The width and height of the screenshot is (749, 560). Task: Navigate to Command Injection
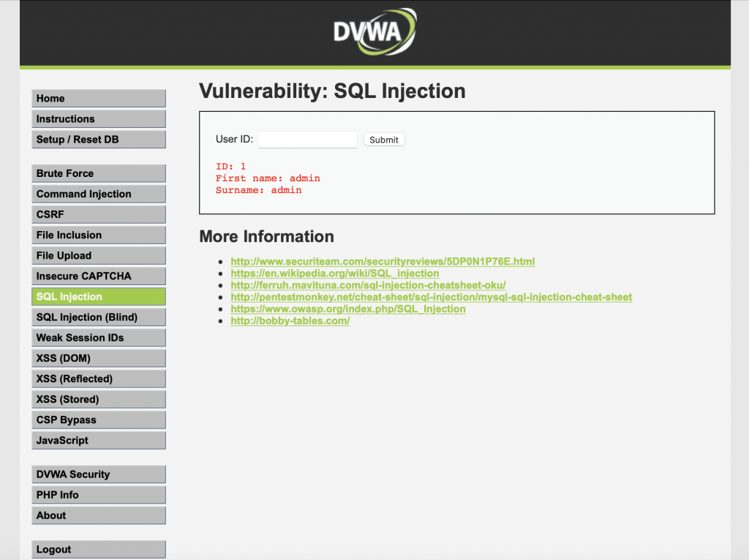[99, 194]
